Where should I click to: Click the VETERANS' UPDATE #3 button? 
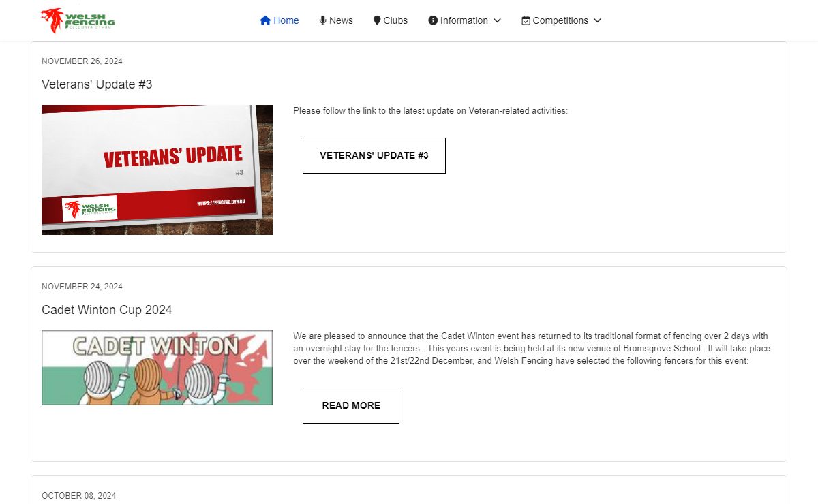pos(374,155)
